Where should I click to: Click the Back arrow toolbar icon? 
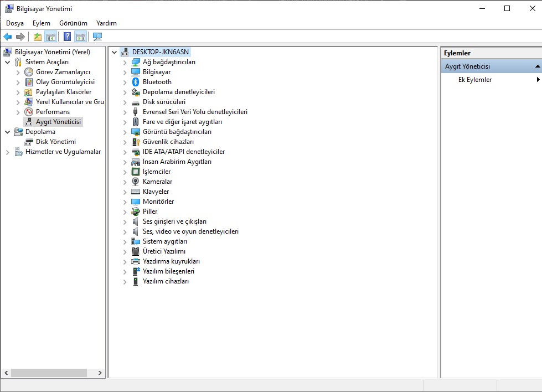point(8,37)
